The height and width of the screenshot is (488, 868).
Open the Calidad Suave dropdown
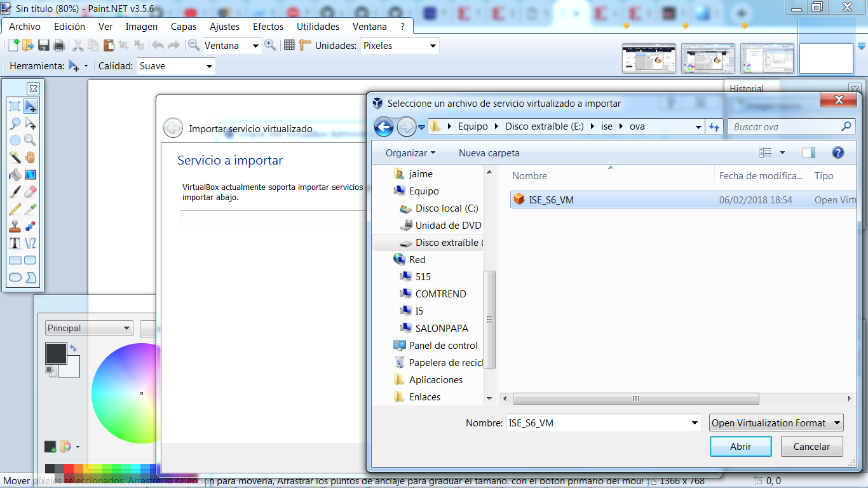pos(176,66)
